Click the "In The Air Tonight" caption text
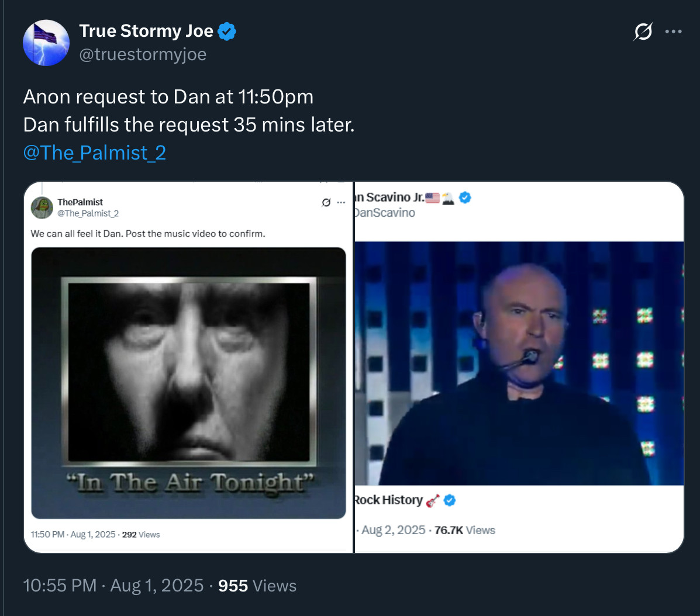Viewport: 700px width, 616px height. 191,484
